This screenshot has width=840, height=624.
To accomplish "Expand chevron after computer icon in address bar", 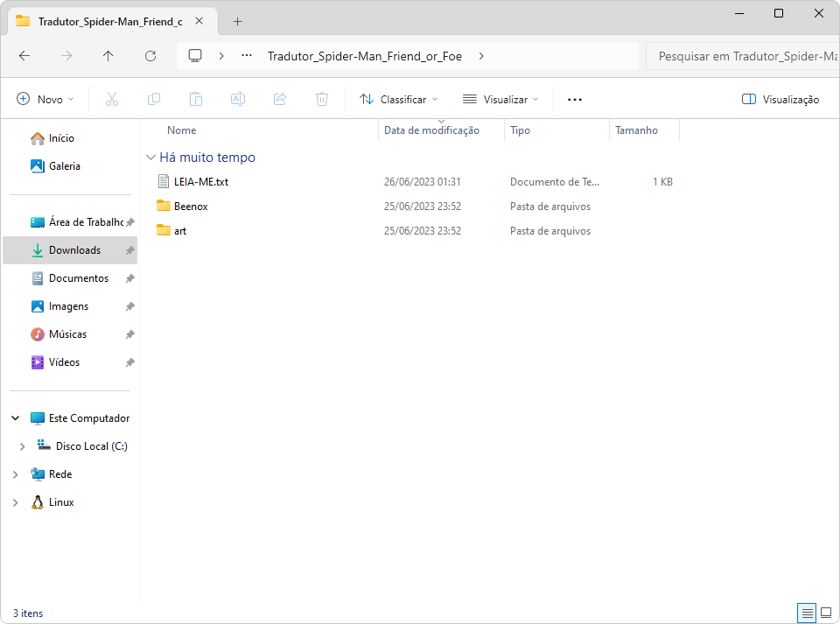I will [221, 56].
